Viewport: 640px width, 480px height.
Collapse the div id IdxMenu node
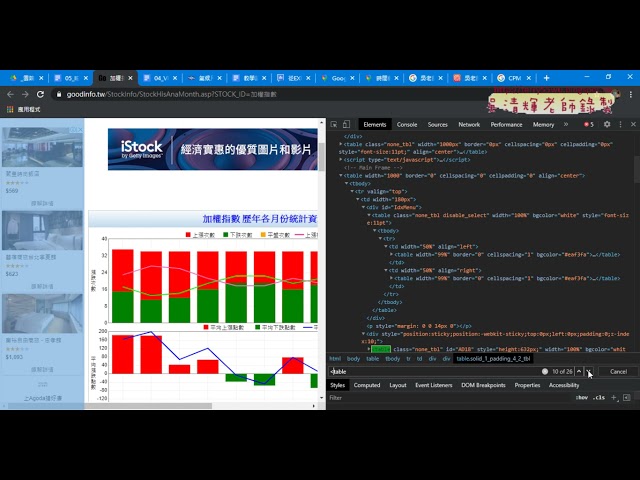363,207
